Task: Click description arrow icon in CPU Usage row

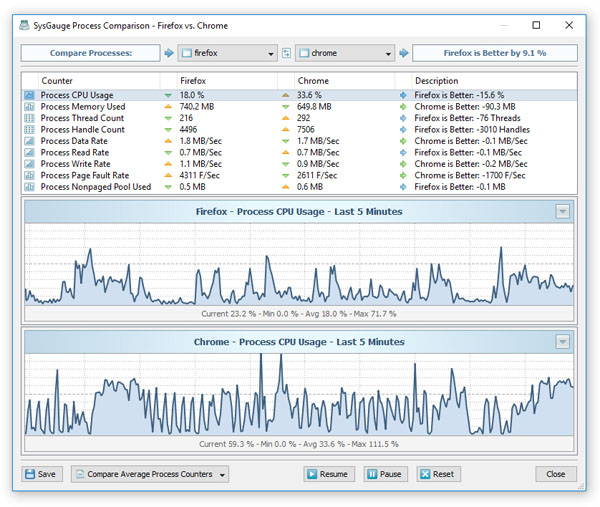Action: (x=403, y=95)
